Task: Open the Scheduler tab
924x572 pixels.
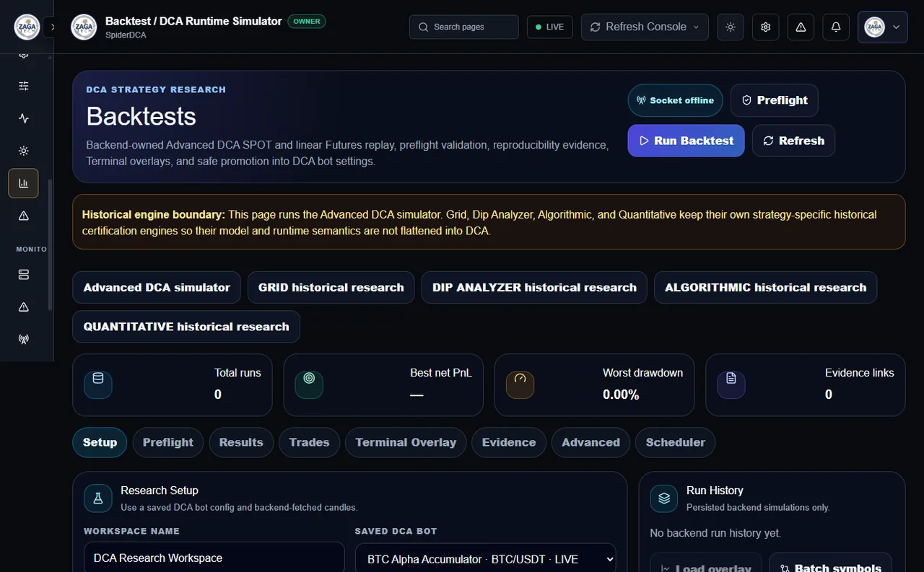Action: pyautogui.click(x=676, y=442)
